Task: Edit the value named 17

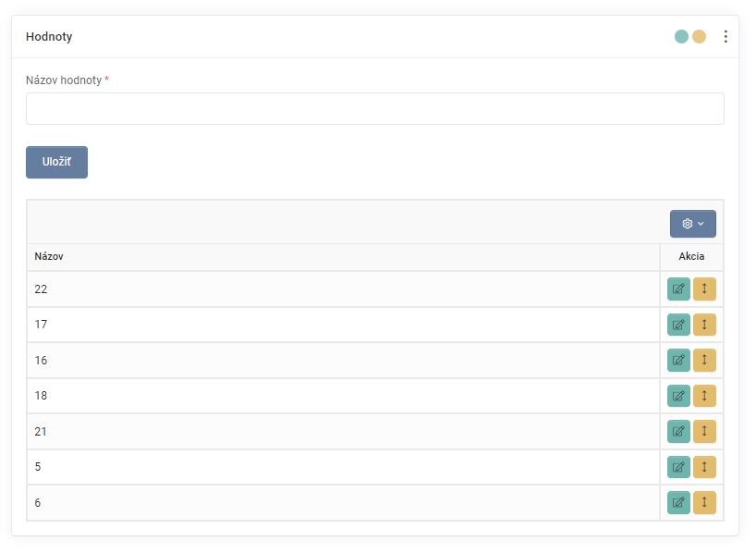Action: (x=678, y=325)
